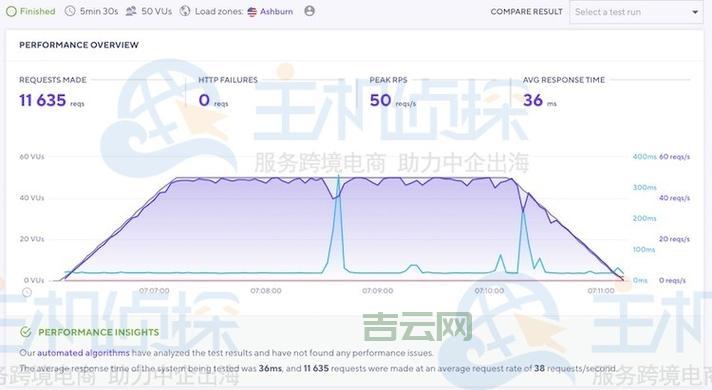Click the user avatar icon after Ashburn
Viewport: 712px width, 390px height.
coord(309,11)
